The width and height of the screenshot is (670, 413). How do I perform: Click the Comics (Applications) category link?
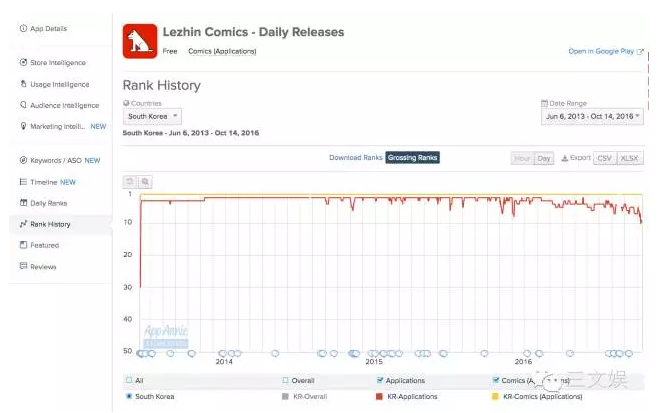(x=222, y=51)
